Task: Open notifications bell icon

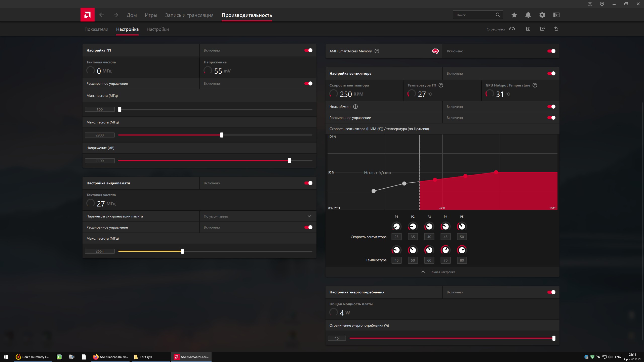Action: [x=528, y=15]
